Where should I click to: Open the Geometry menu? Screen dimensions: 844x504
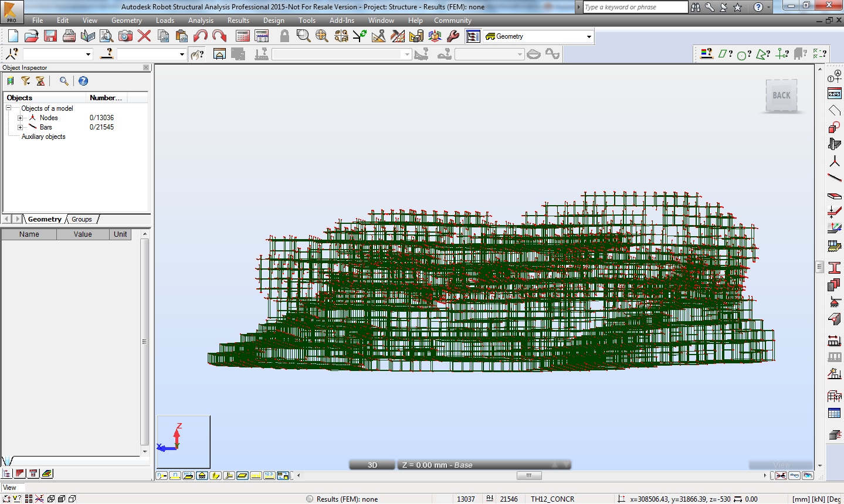[x=127, y=21]
